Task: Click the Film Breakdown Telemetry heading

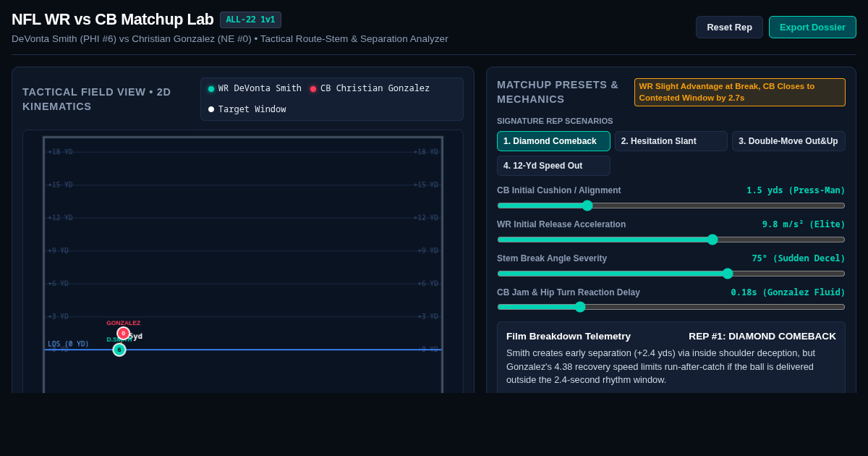Action: pos(569,336)
